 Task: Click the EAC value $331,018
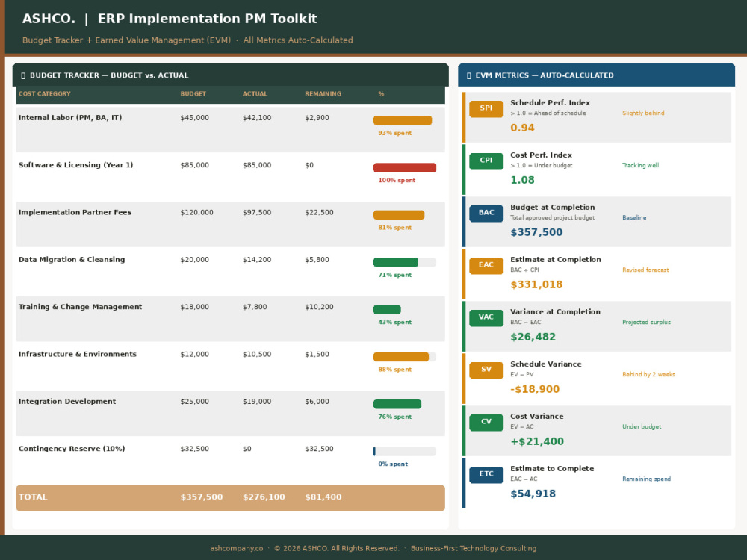[536, 284]
